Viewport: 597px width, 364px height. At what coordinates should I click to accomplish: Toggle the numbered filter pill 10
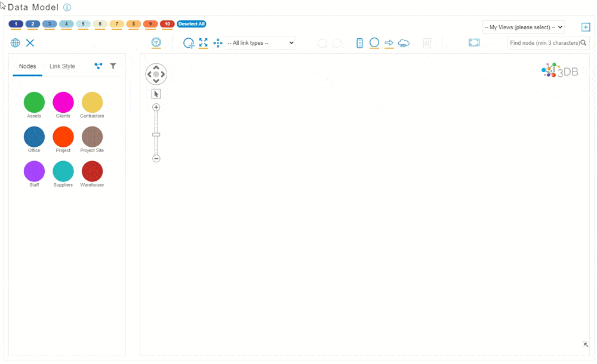coord(167,24)
